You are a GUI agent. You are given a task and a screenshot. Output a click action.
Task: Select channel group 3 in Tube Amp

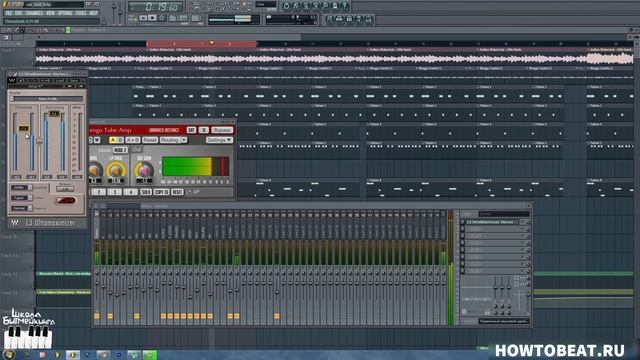tap(115, 192)
